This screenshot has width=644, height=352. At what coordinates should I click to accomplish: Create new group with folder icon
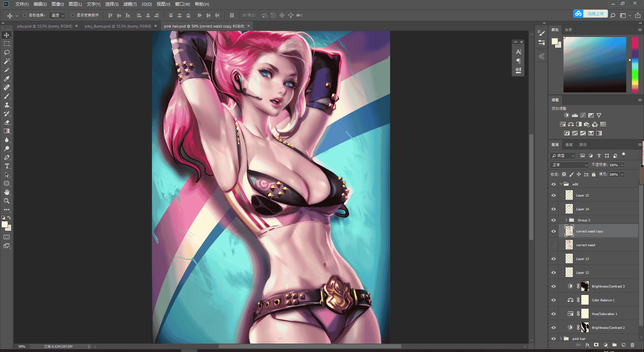[614, 345]
